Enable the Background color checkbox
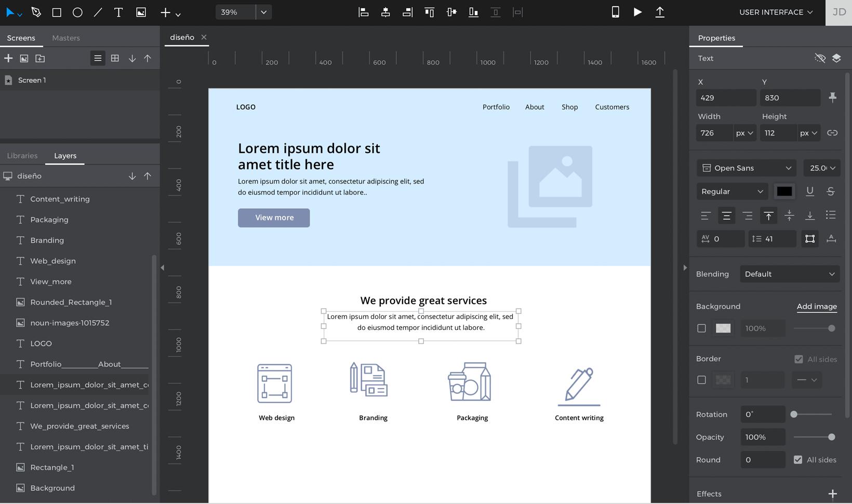 tap(701, 328)
